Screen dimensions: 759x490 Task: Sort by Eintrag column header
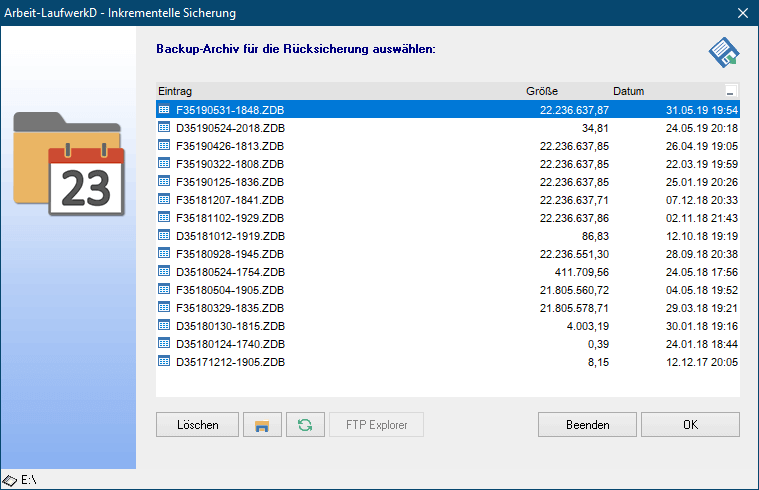point(175,91)
